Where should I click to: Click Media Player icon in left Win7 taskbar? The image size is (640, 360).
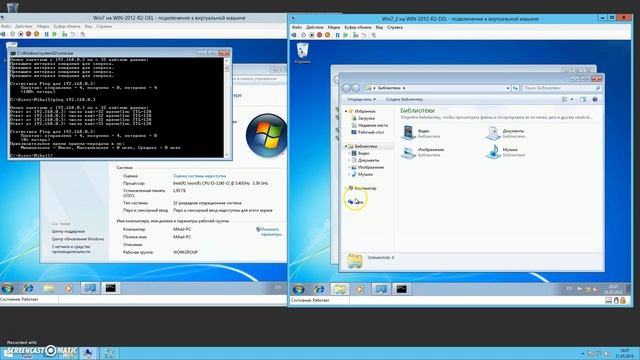pos(69,288)
